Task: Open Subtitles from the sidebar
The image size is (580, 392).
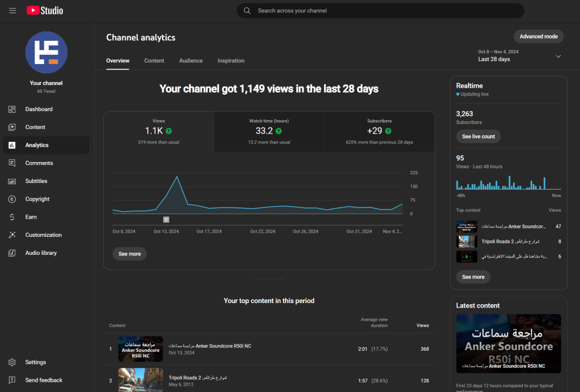Action: pos(46,181)
